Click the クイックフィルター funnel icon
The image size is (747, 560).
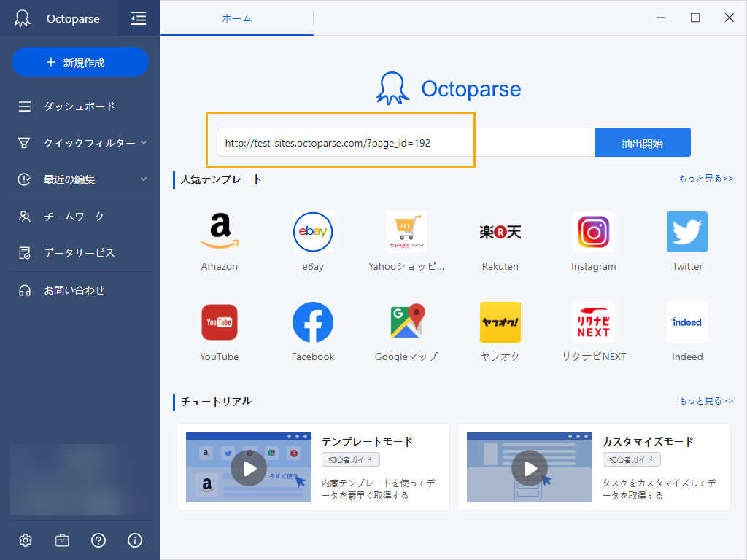pyautogui.click(x=24, y=143)
